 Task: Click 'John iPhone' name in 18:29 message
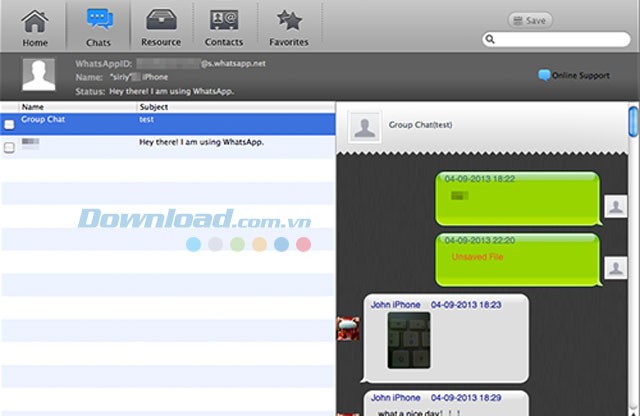[x=396, y=398]
